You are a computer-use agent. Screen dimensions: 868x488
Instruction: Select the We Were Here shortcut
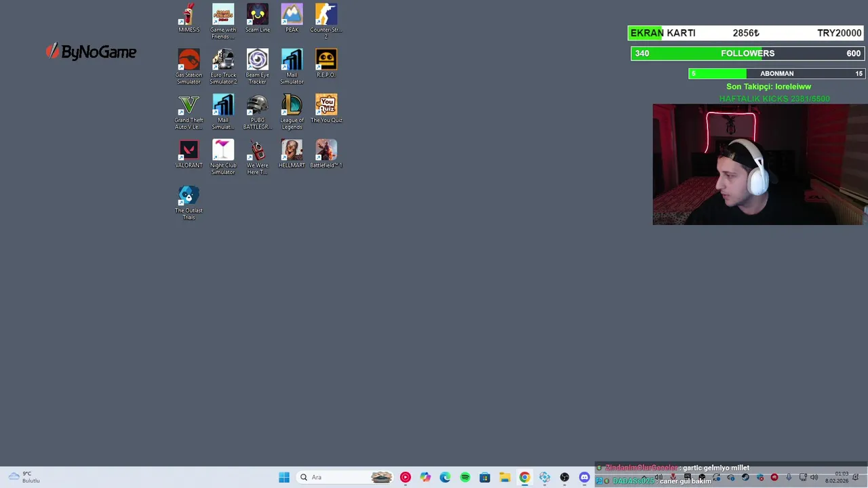[x=258, y=157]
